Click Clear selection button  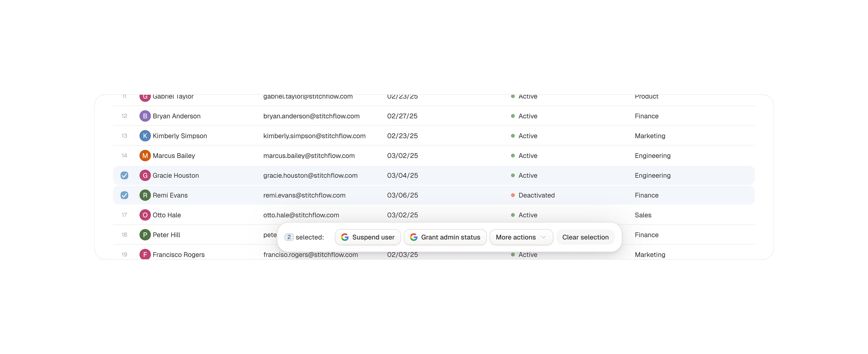coord(585,237)
